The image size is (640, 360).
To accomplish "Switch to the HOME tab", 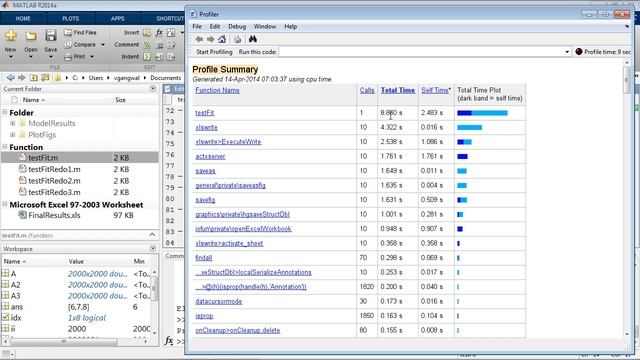I will point(23,19).
